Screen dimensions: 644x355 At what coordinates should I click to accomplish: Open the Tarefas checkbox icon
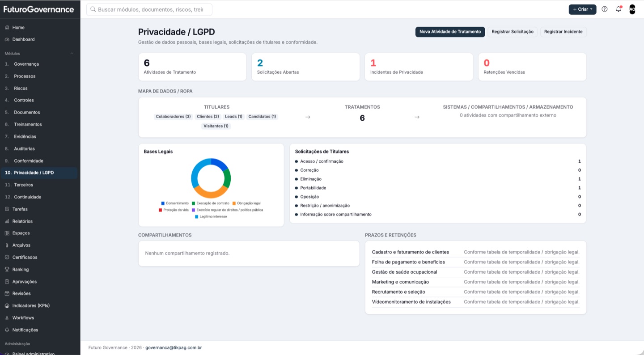click(7, 209)
